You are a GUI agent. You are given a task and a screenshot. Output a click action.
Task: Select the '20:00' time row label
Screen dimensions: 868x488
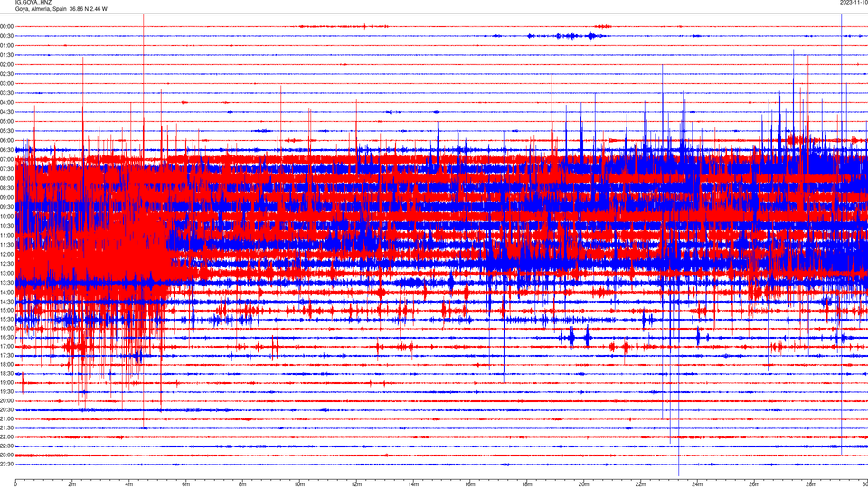click(x=6, y=401)
